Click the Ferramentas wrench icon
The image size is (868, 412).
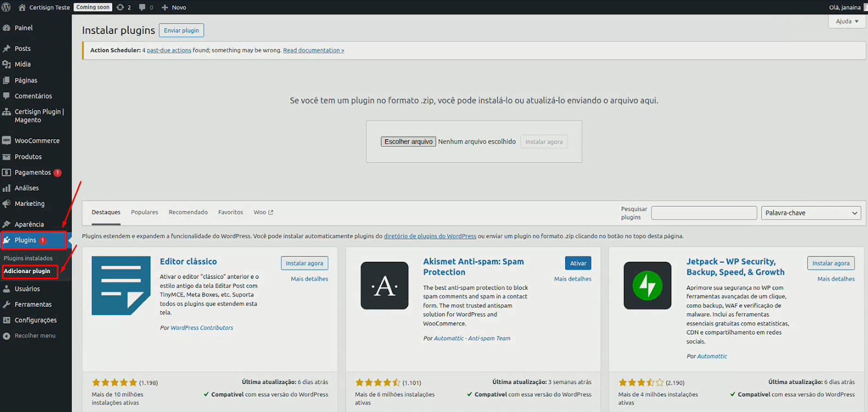click(7, 305)
